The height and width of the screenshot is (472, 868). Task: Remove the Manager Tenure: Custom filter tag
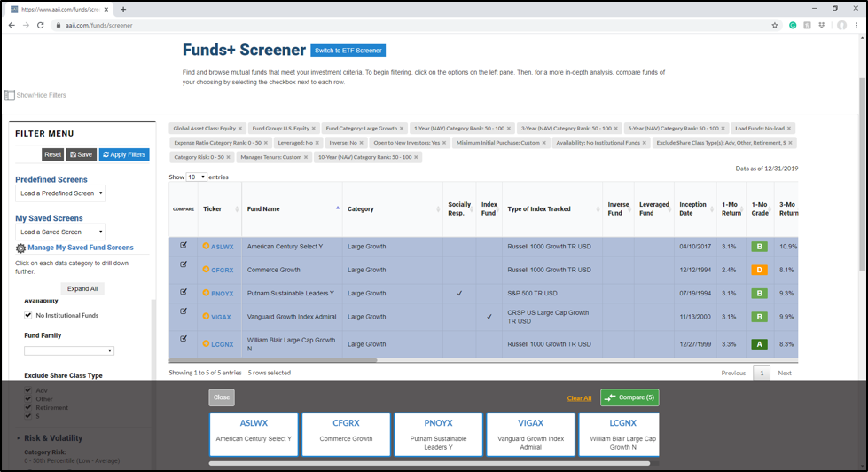coord(306,157)
